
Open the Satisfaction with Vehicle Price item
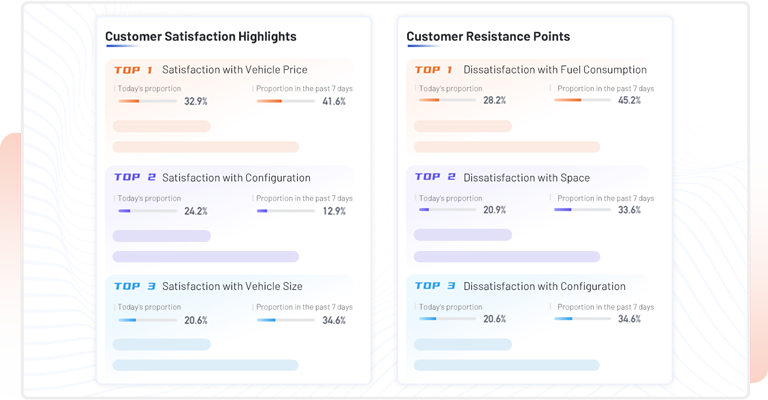(234, 70)
